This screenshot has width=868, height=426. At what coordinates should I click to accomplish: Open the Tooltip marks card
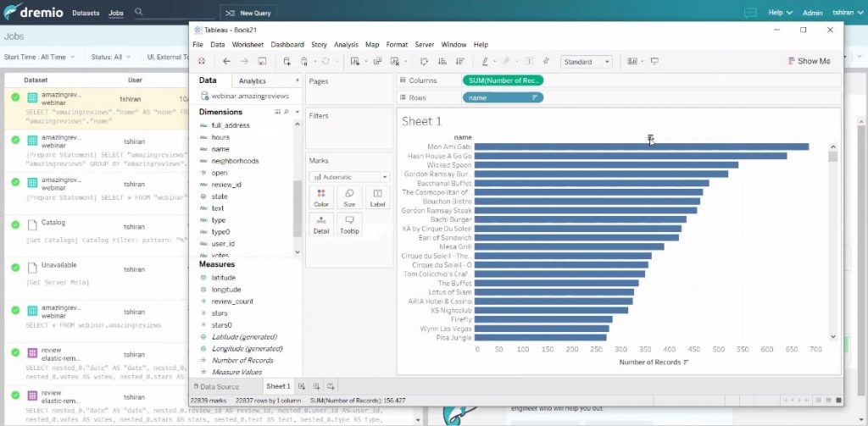pyautogui.click(x=349, y=224)
